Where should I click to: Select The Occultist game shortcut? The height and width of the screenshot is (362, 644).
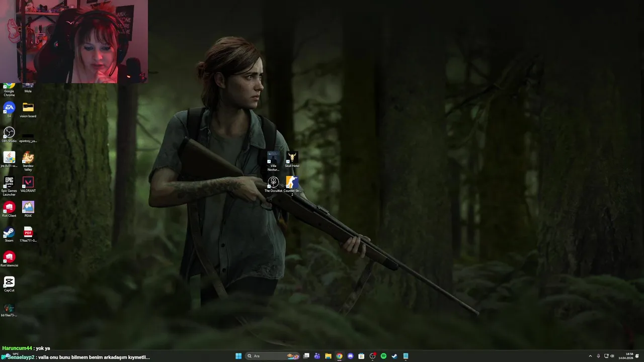(x=273, y=185)
